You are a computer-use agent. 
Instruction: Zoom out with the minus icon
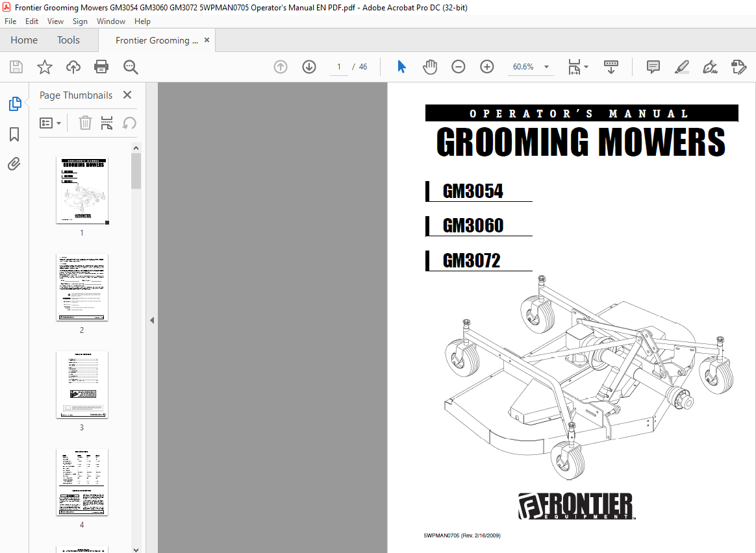tap(458, 67)
